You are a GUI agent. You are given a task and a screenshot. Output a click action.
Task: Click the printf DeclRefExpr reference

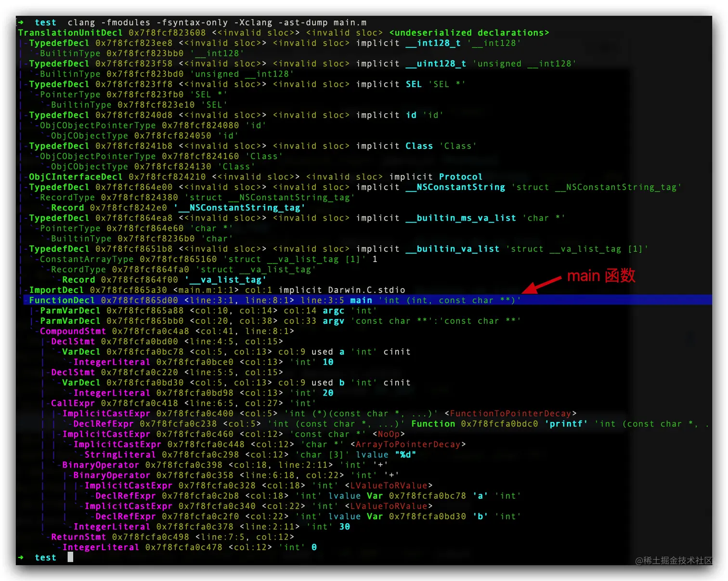click(566, 423)
